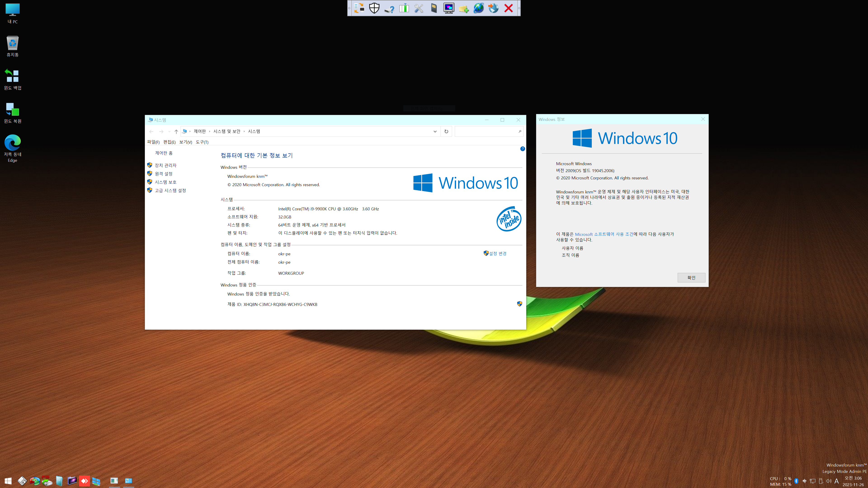This screenshot has height=488, width=868.
Task: Launch the Internet Explorer globe icon in dock
Action: click(479, 8)
